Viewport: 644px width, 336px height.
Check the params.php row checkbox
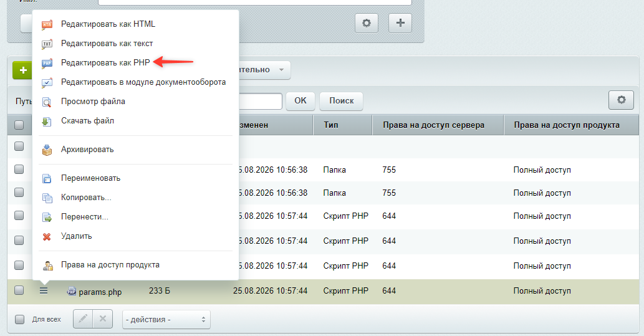[19, 290]
